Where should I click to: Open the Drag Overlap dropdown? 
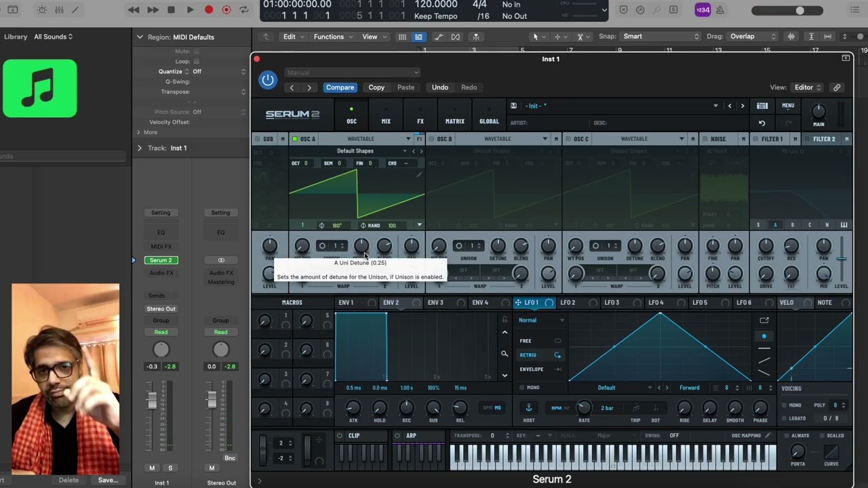(x=752, y=37)
